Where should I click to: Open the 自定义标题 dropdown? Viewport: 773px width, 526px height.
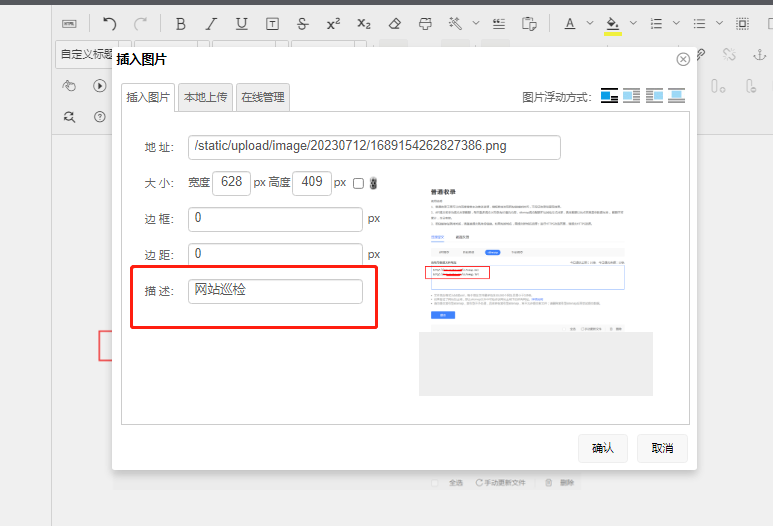click(x=85, y=54)
